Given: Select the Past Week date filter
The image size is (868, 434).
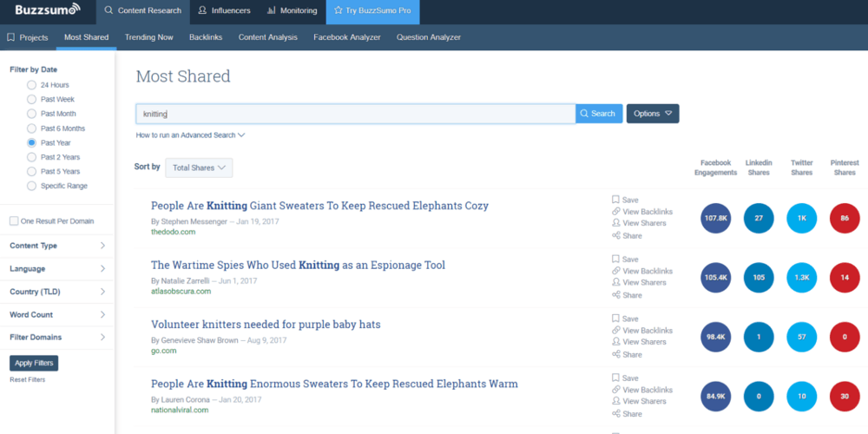Looking at the screenshot, I should (31, 100).
